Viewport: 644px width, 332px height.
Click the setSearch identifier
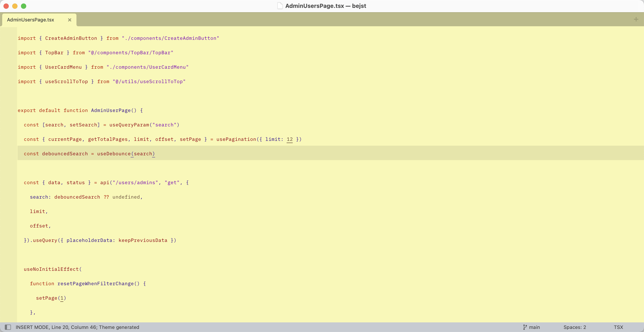(x=83, y=125)
